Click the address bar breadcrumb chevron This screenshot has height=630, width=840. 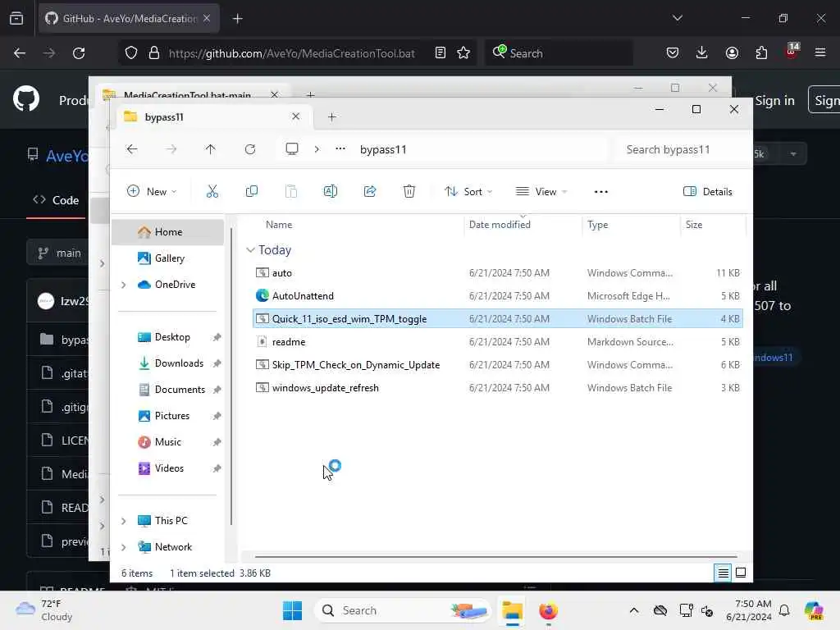pyautogui.click(x=317, y=149)
